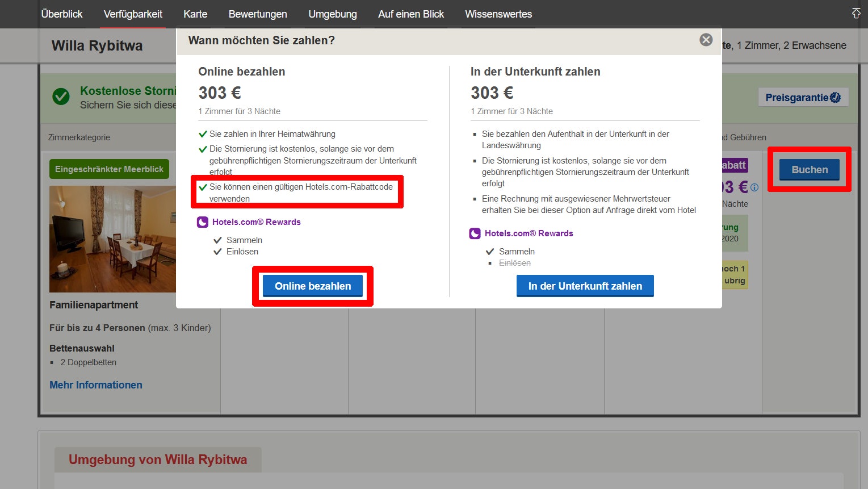This screenshot has height=489, width=868.
Task: Open the Bewertungen section
Action: [257, 14]
